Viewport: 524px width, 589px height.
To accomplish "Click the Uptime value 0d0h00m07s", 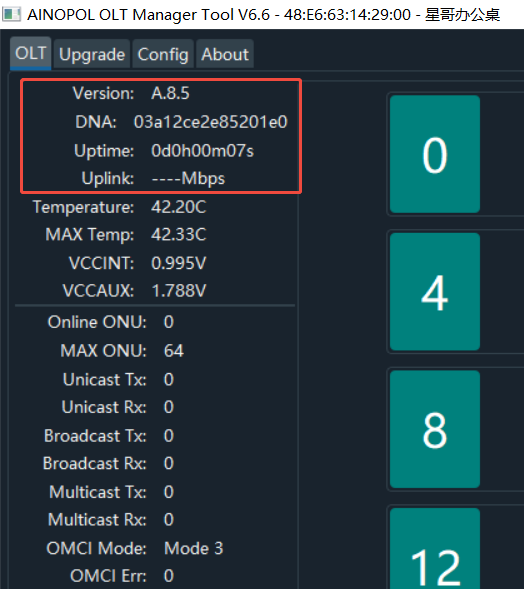I will point(202,151).
